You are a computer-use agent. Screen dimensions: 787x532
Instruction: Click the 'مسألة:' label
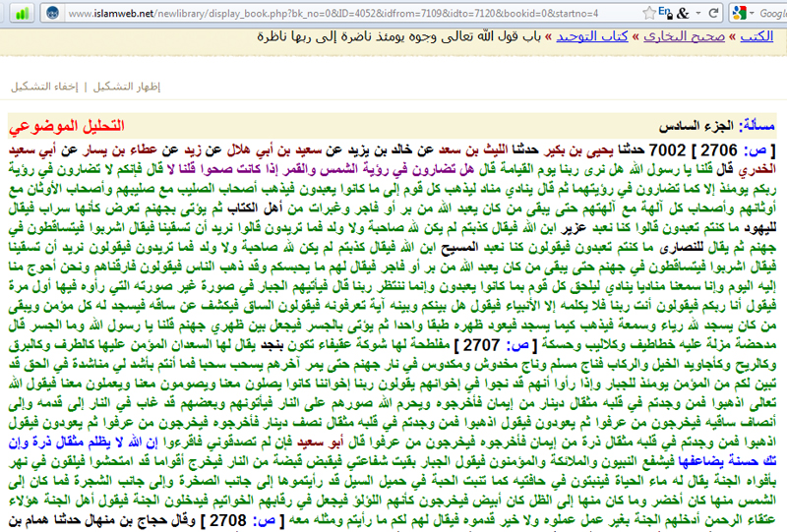[x=757, y=126]
